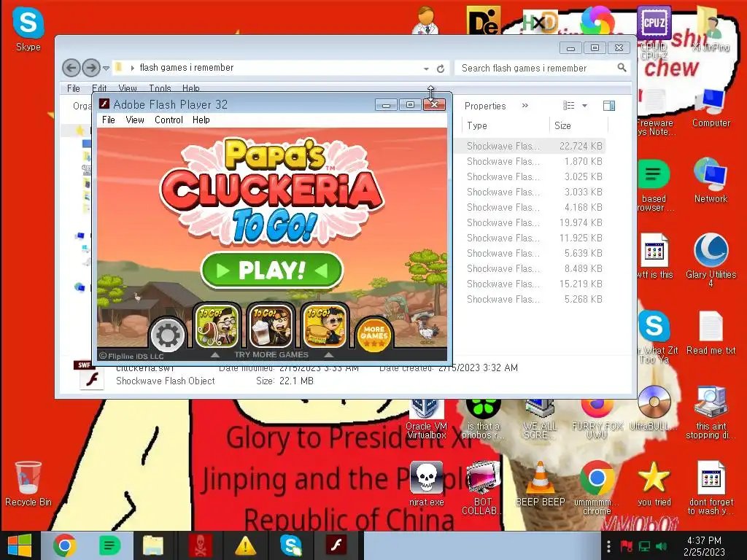Open the Recycle Bin on the desktop

click(28, 484)
